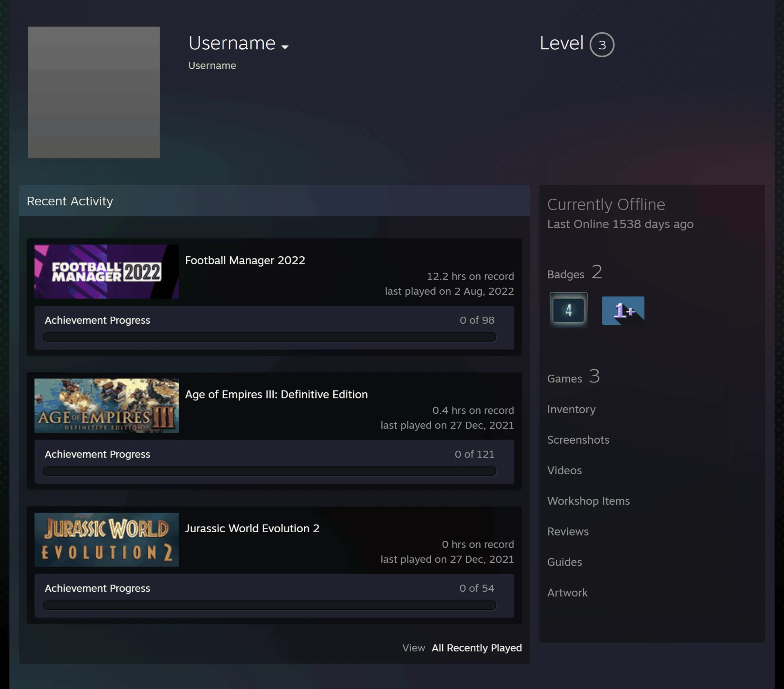The image size is (784, 689).
Task: Click the level 4 badge icon
Action: click(568, 310)
